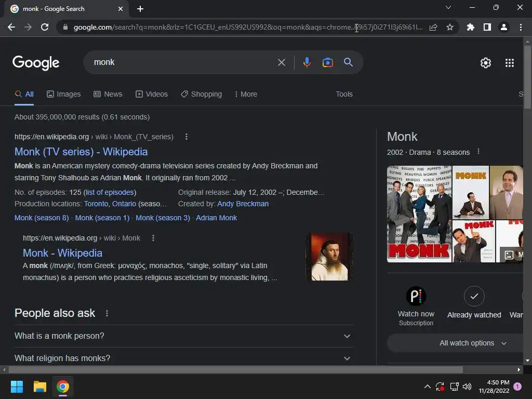
Task: Open the tab search chevron in title bar
Action: [448, 7]
